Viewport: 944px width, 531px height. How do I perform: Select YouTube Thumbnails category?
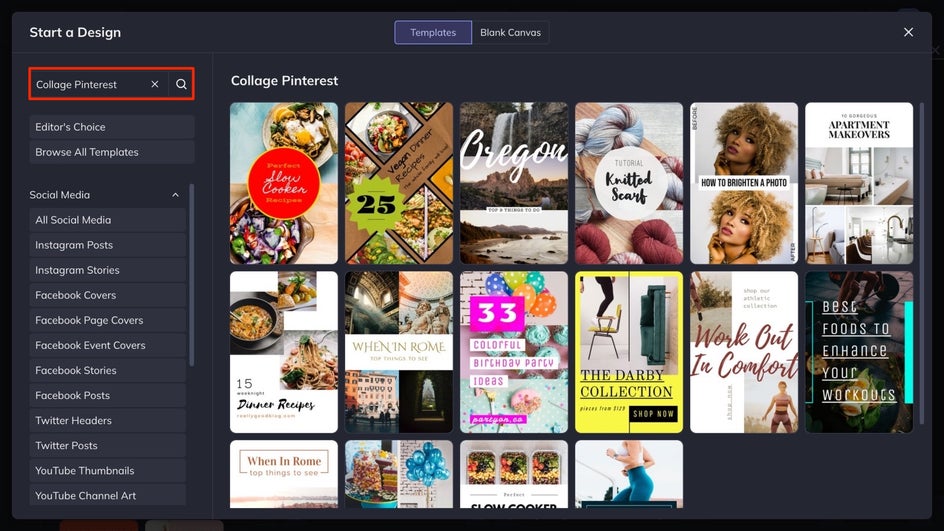coord(108,471)
